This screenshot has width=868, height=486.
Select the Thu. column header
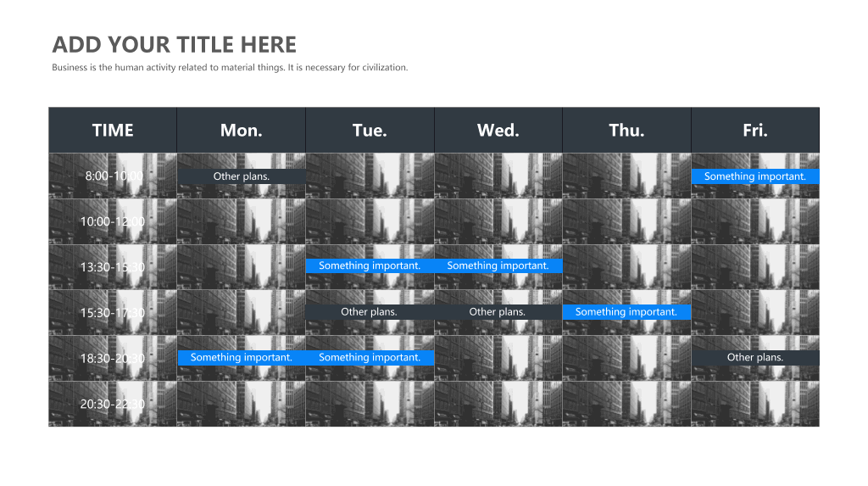click(626, 131)
